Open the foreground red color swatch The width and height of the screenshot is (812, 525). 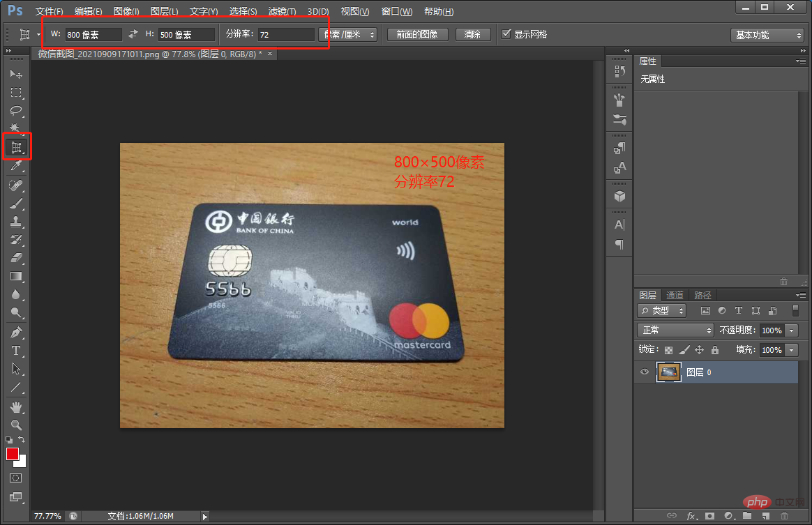tap(13, 454)
